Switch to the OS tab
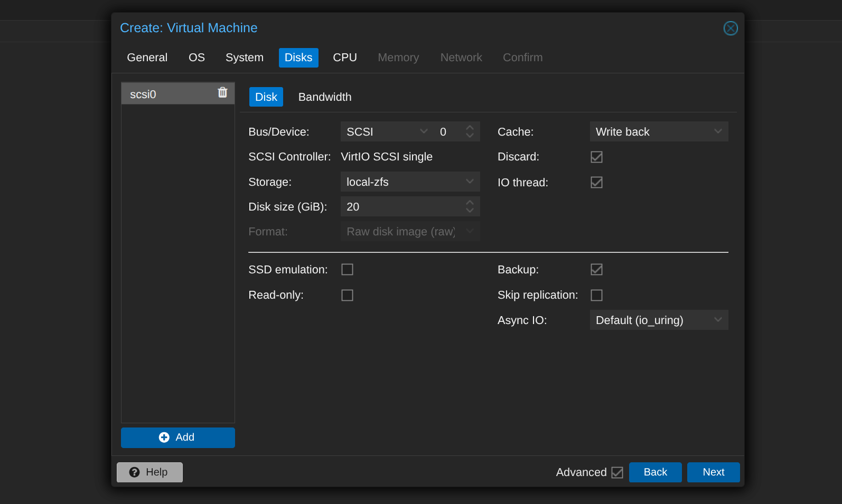This screenshot has width=842, height=504. [x=197, y=58]
